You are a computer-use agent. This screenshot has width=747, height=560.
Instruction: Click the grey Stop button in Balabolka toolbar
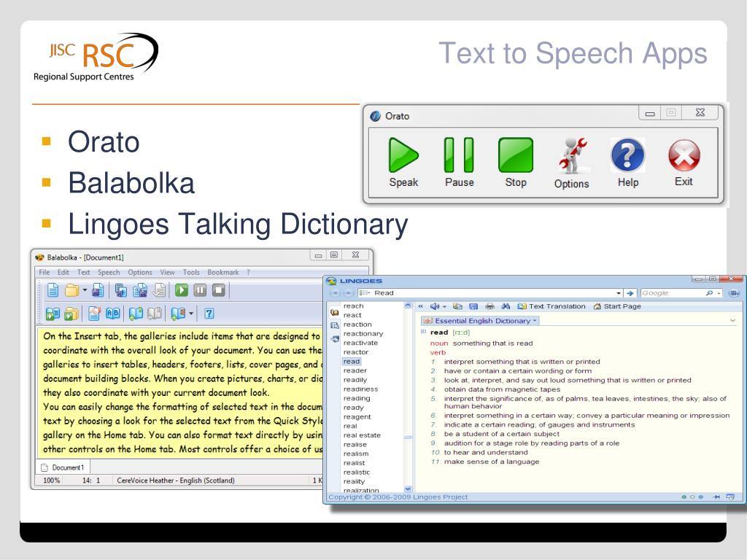click(219, 290)
